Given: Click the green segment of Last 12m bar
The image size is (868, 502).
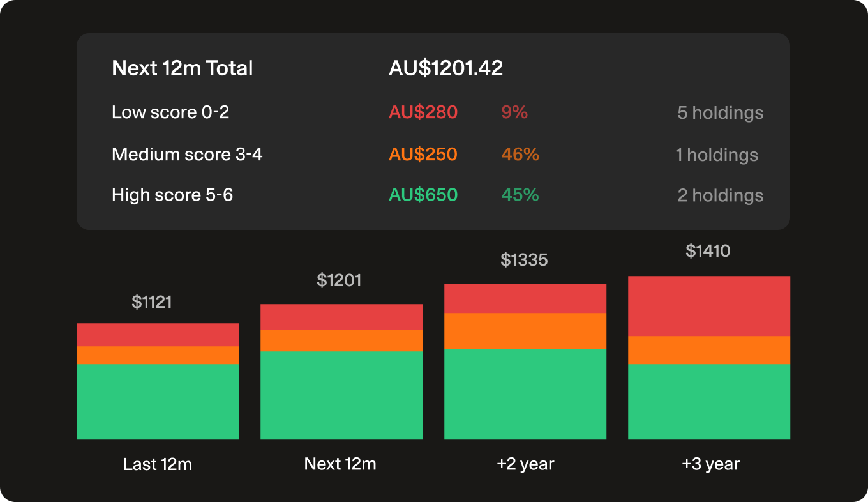Looking at the screenshot, I should [158, 402].
